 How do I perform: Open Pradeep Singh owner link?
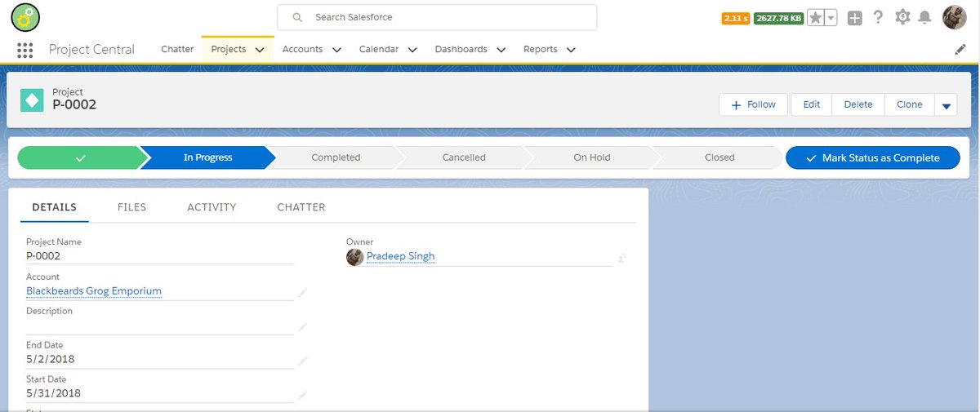click(x=400, y=256)
